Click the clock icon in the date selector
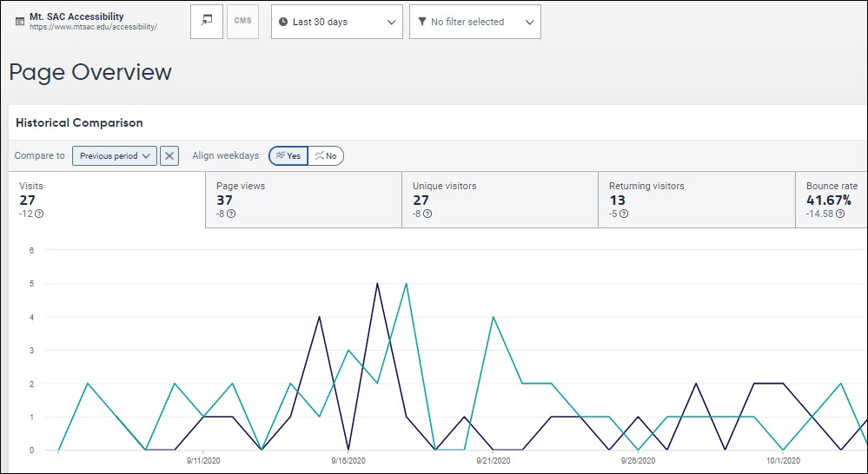The width and height of the screenshot is (868, 474). (283, 22)
